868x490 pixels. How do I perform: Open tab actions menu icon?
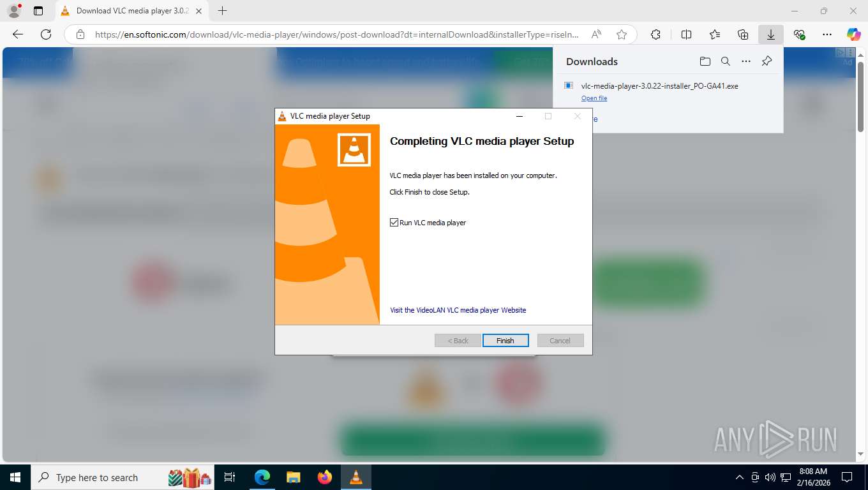pos(38,11)
